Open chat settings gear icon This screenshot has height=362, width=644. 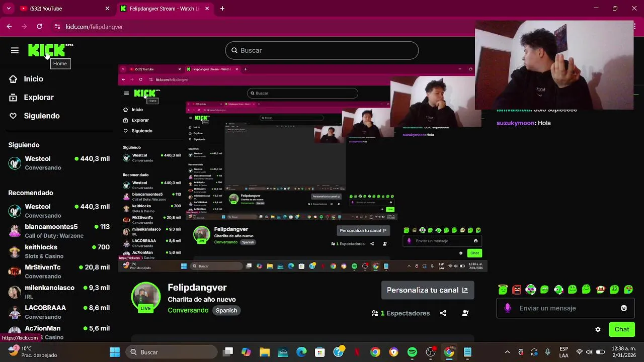(598, 329)
